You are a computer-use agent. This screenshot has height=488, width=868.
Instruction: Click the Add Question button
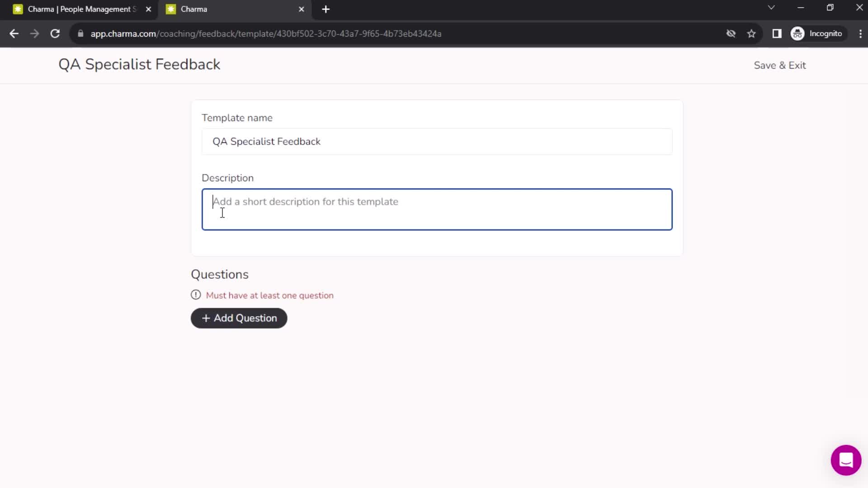[239, 318]
